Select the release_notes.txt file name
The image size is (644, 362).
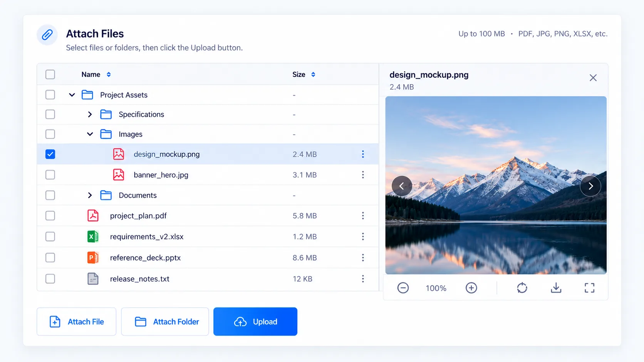139,279
